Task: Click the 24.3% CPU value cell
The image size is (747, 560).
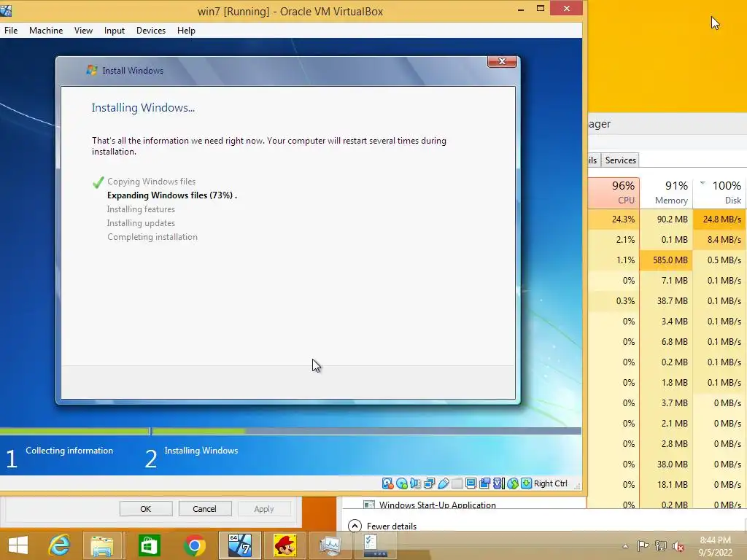Action: (614, 219)
